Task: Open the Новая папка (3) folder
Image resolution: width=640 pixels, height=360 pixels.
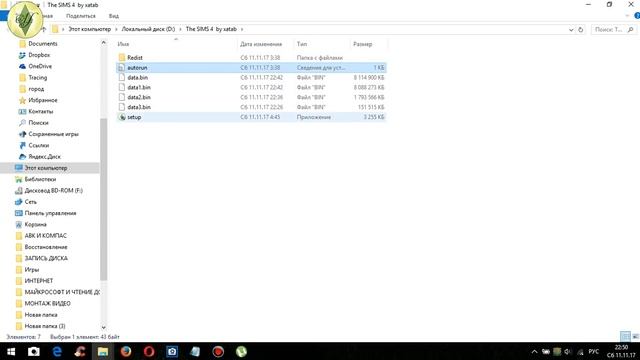Action: [x=45, y=326]
